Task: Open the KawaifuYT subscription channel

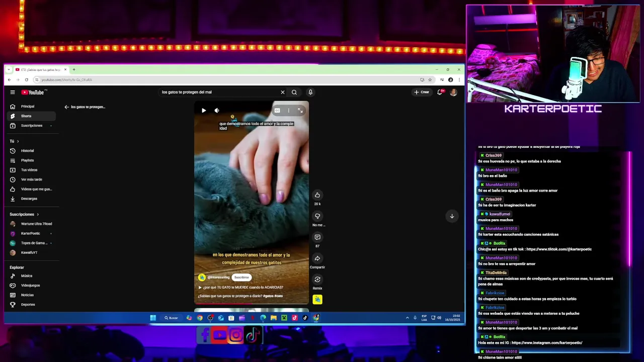Action: coord(32,252)
